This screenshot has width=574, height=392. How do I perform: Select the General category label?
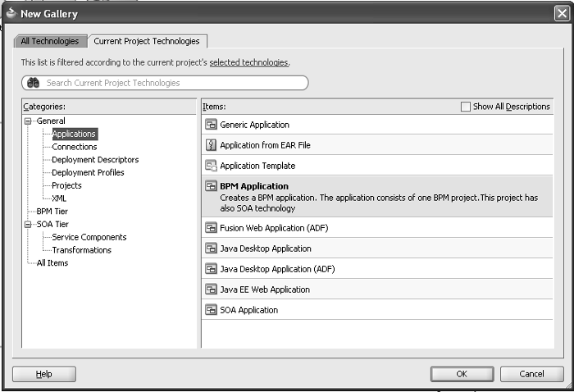[51, 121]
